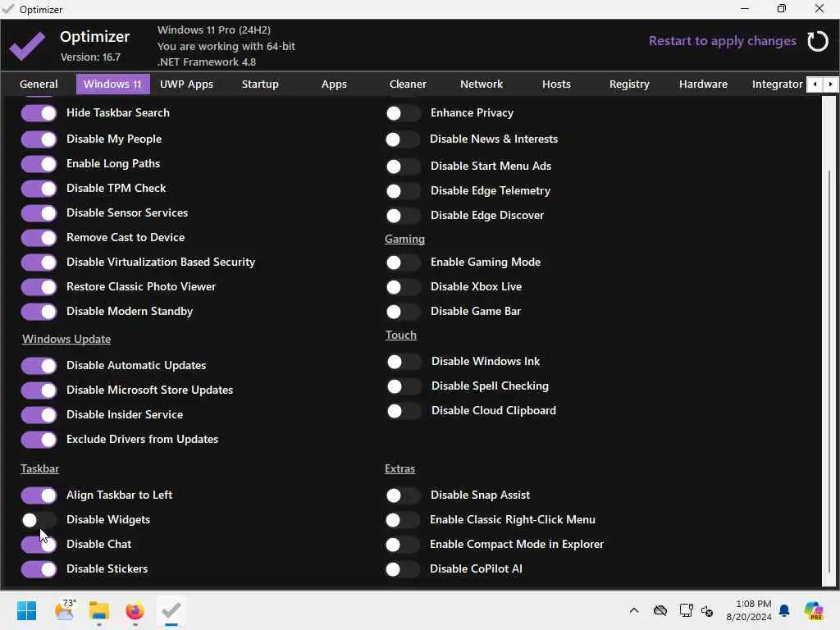The width and height of the screenshot is (840, 630).
Task: Toggle Disable My People switch
Action: coord(39,139)
